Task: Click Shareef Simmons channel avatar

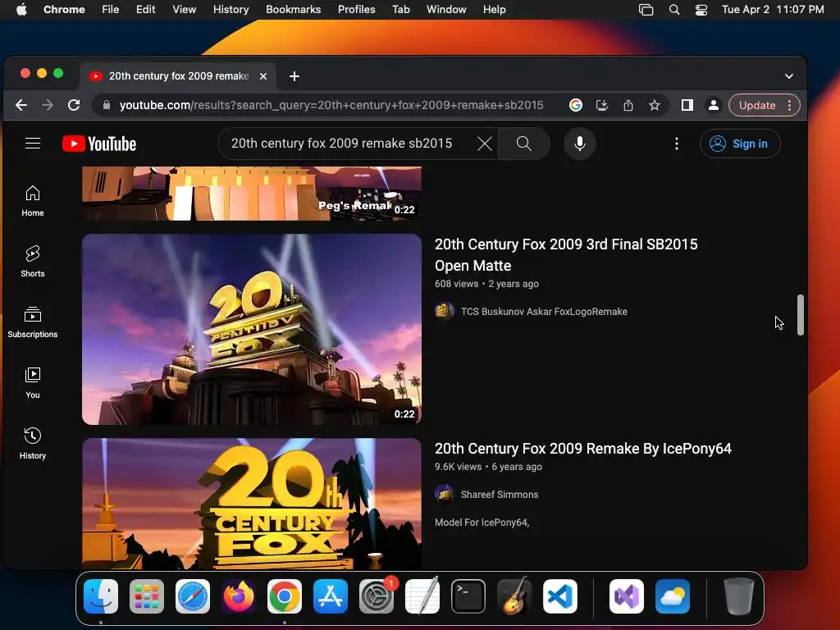Action: point(444,494)
